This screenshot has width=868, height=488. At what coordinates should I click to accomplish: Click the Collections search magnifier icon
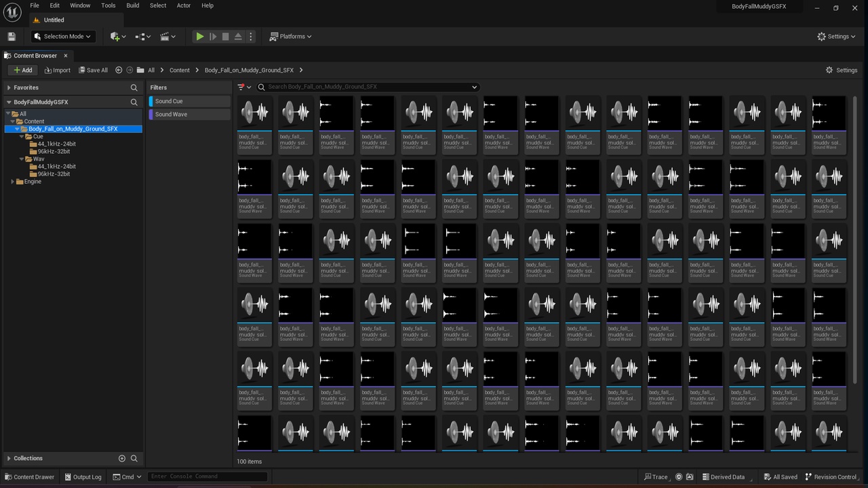point(134,458)
